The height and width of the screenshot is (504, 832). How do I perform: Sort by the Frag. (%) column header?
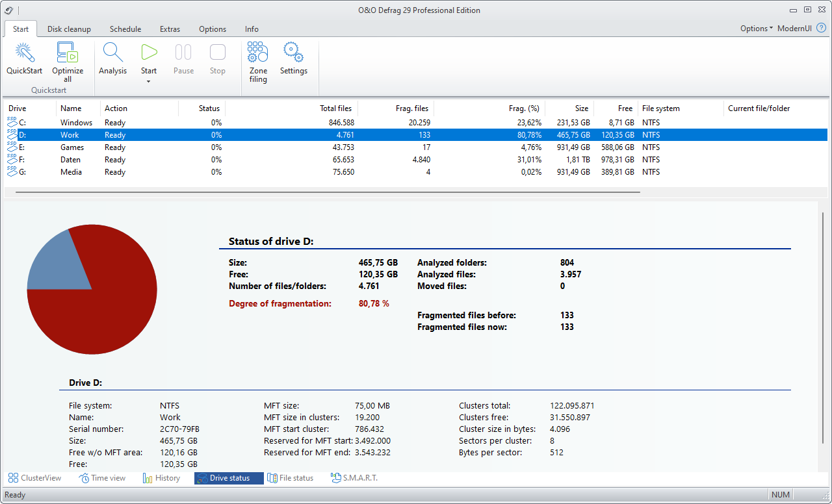(489, 108)
